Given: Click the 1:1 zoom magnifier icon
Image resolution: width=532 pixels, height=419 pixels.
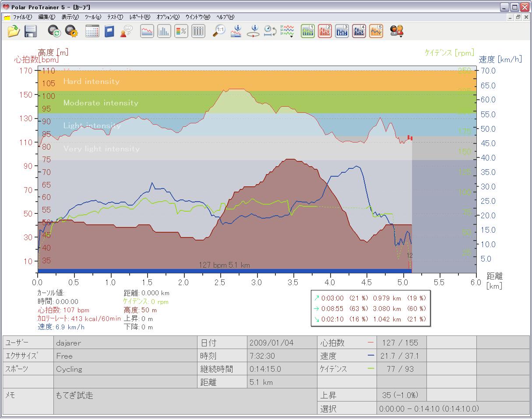Looking at the screenshot, I should [x=219, y=31].
